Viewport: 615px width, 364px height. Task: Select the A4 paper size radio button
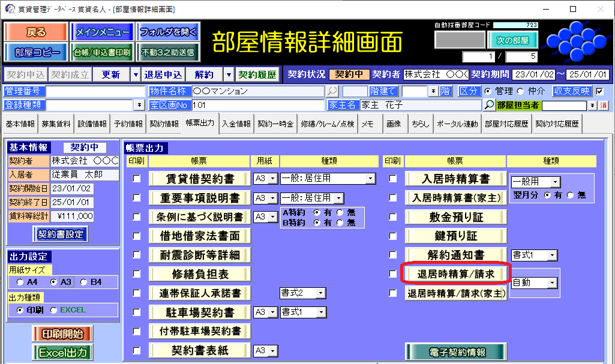click(21, 282)
